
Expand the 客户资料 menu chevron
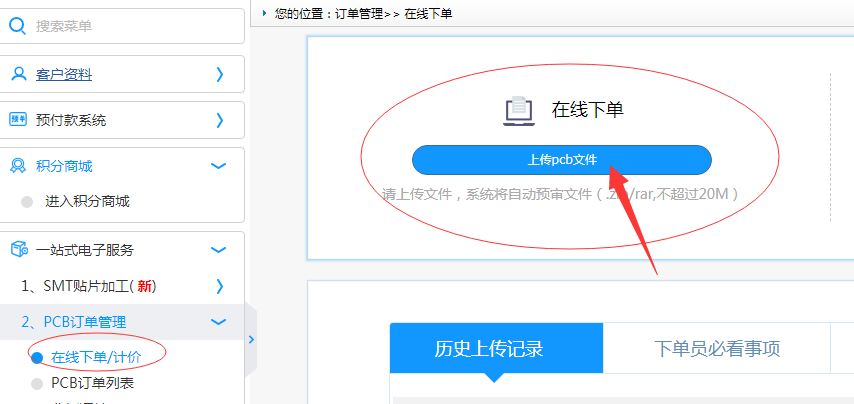(219, 74)
